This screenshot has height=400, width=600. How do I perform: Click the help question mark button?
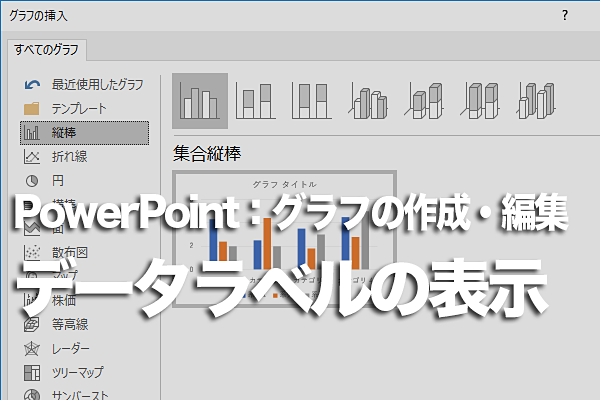(565, 15)
